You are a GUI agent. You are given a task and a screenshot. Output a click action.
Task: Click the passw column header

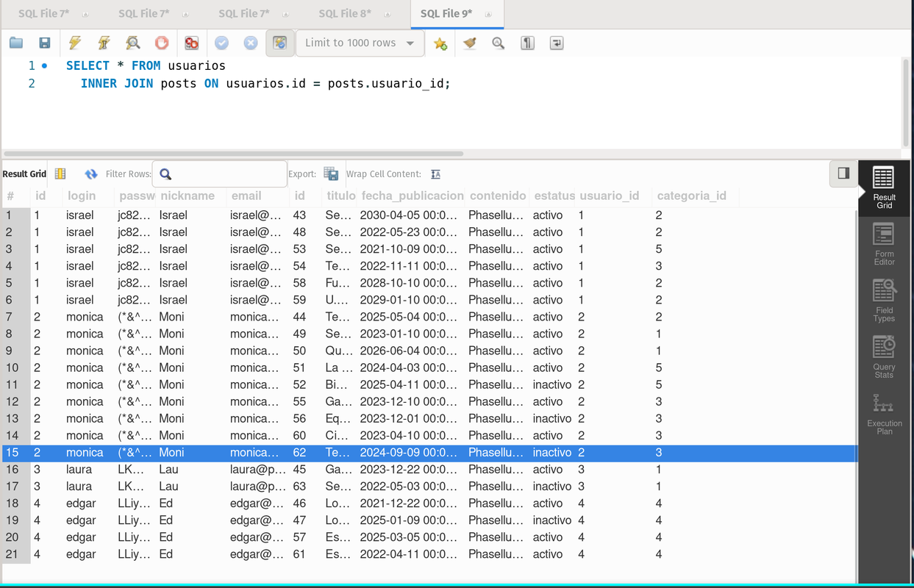(137, 196)
